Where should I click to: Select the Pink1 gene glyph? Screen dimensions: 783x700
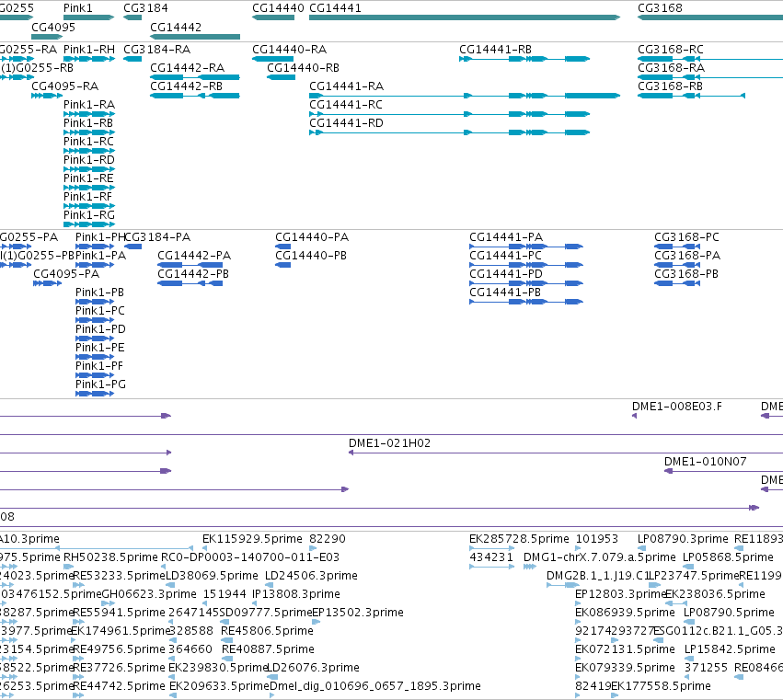(89, 17)
